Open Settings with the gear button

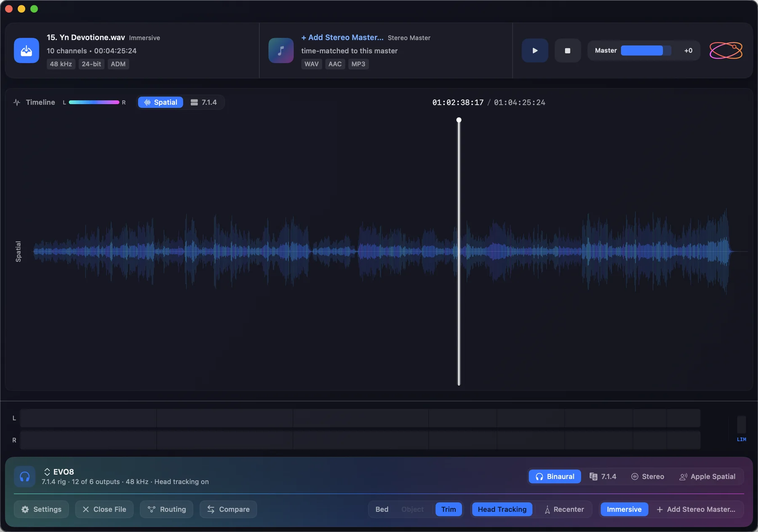click(x=41, y=509)
